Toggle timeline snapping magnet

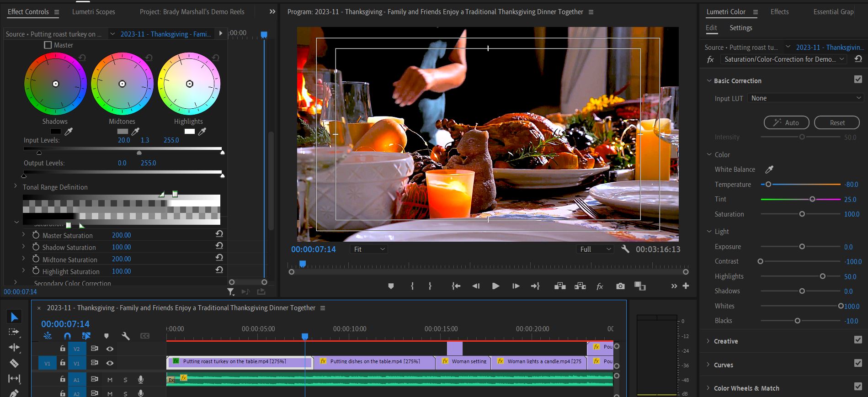(x=67, y=336)
